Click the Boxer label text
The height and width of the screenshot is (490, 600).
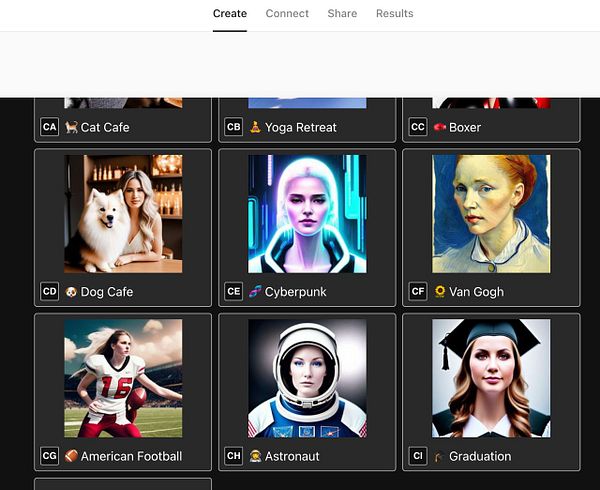[465, 127]
